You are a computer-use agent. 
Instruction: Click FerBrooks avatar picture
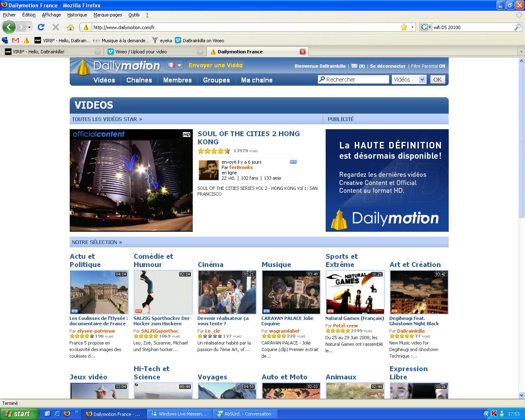pyautogui.click(x=208, y=170)
